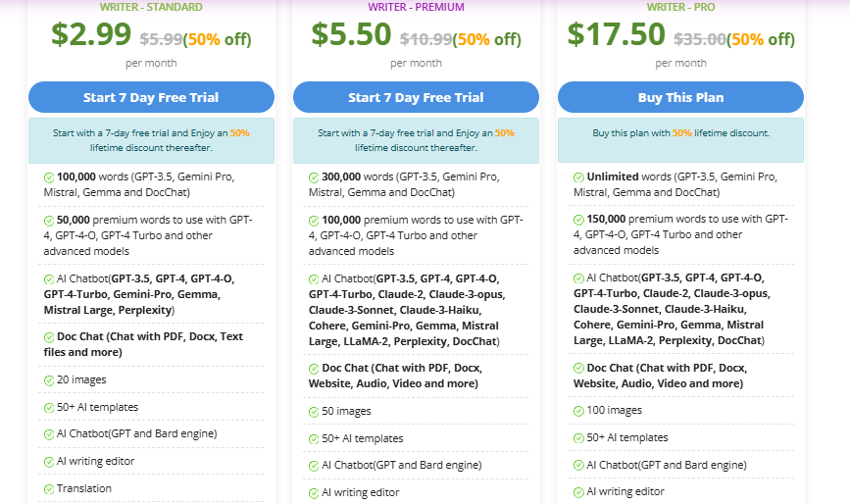Click checkmark icon beside Translation feature
This screenshot has height=504, width=850.
click(x=49, y=489)
